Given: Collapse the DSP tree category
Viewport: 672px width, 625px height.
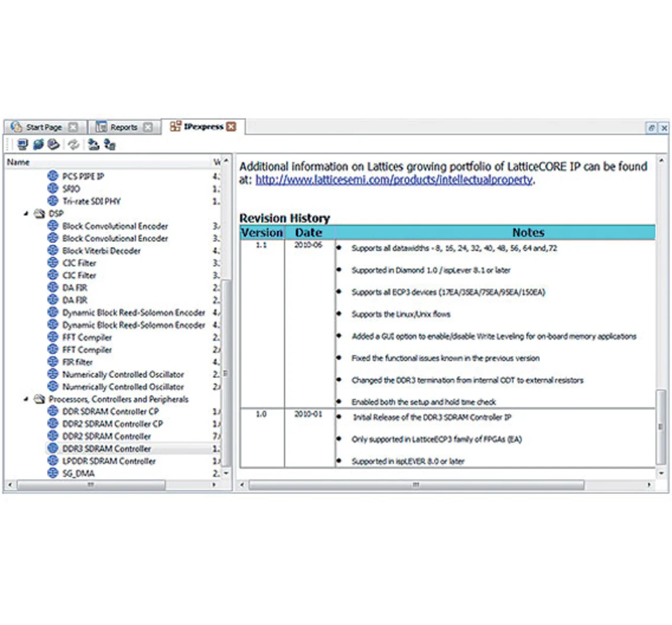Looking at the screenshot, I should pyautogui.click(x=26, y=214).
